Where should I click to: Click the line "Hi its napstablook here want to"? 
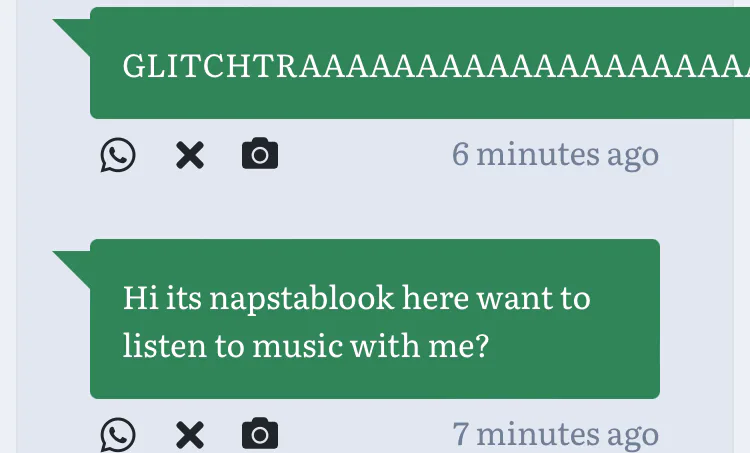pyautogui.click(x=356, y=298)
